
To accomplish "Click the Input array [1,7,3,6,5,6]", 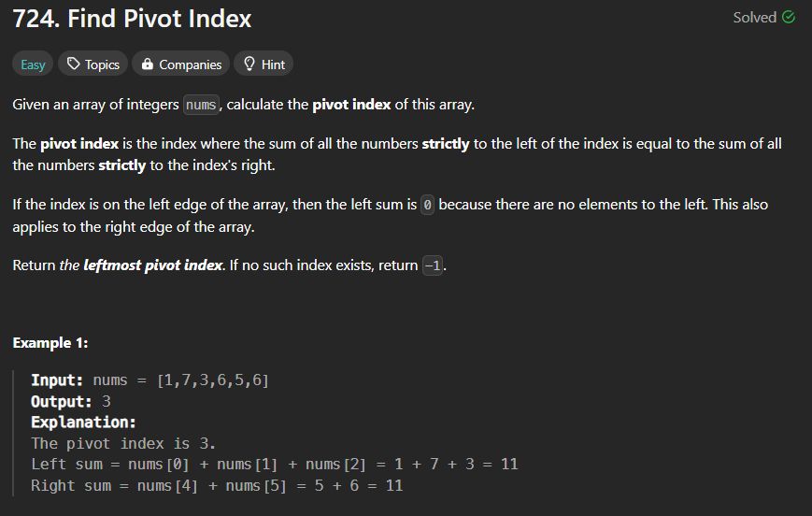I will 213,380.
